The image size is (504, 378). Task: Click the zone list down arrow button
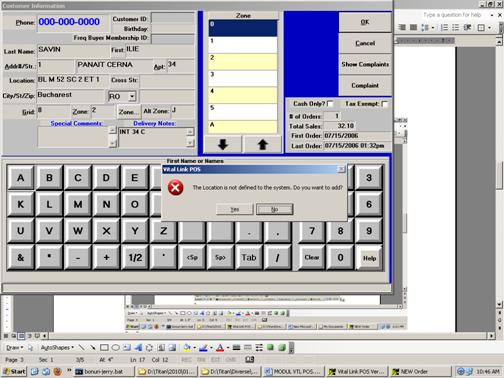click(x=223, y=144)
